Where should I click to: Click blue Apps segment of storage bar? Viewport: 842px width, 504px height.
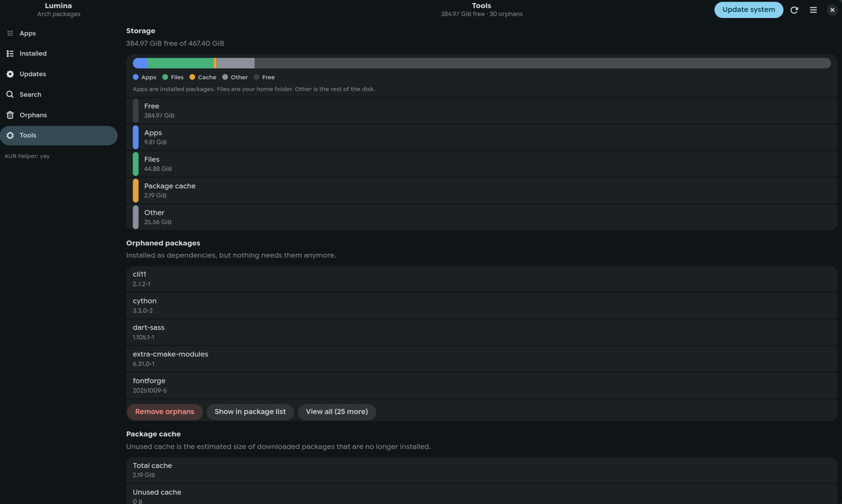click(x=140, y=63)
